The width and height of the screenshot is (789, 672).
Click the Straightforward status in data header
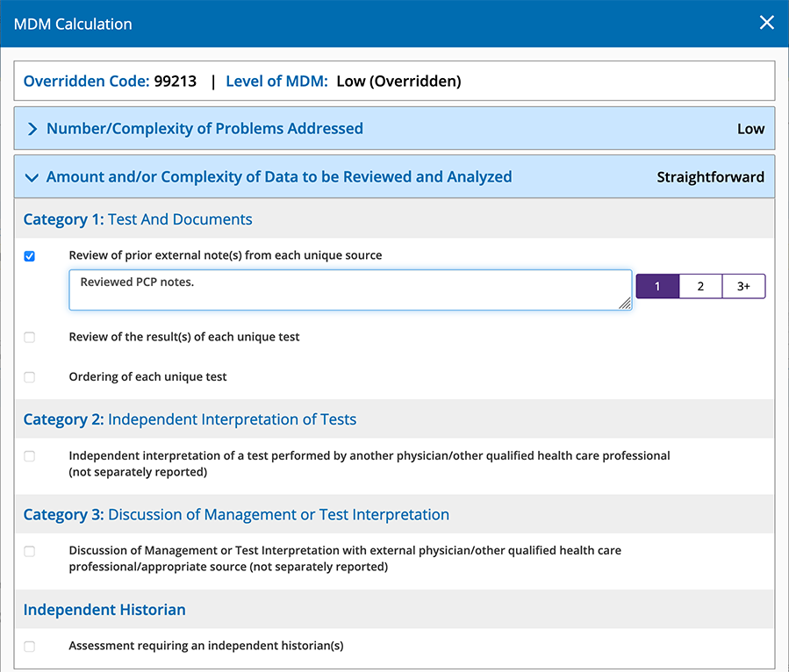(710, 177)
